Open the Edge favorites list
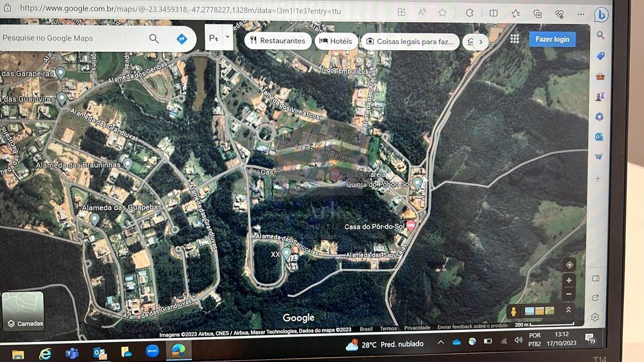This screenshot has height=362, width=644. tap(516, 14)
